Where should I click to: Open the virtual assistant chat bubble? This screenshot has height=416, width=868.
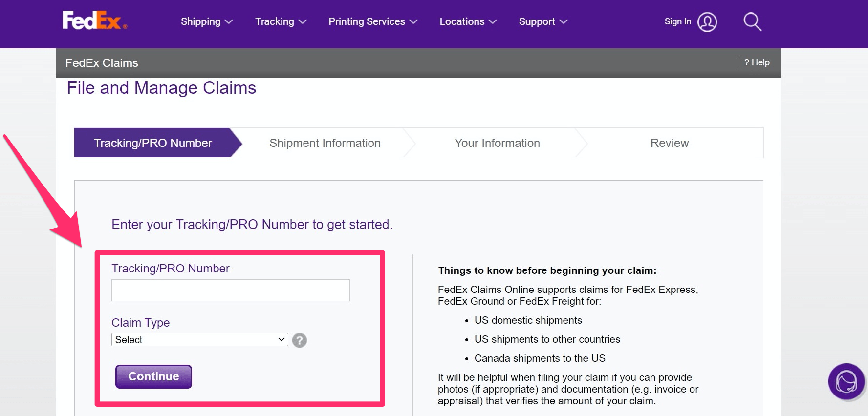[x=846, y=381]
